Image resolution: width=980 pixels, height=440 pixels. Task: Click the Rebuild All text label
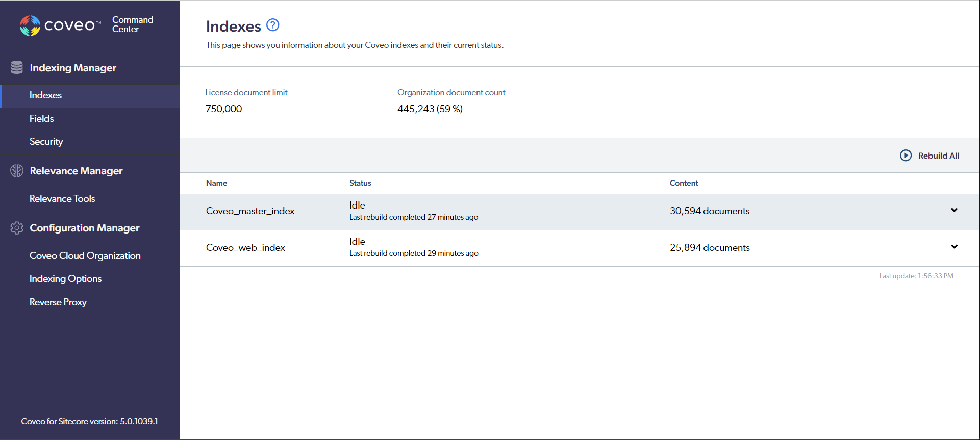tap(938, 156)
